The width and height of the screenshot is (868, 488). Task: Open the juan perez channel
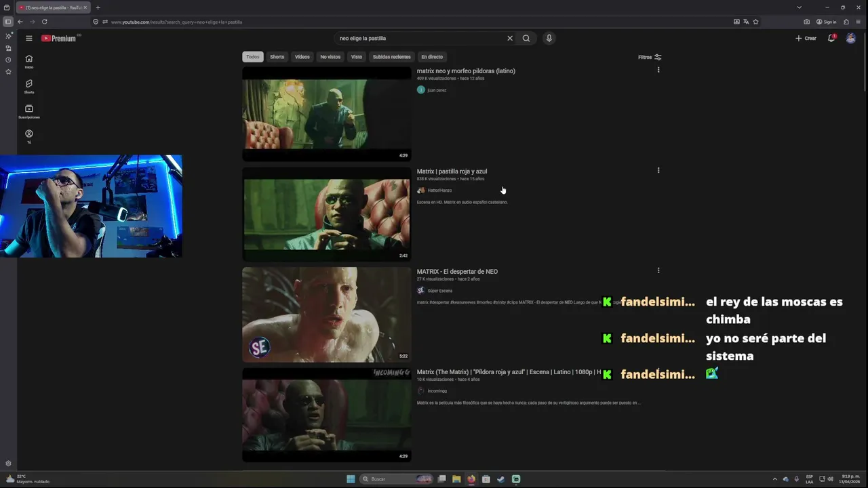click(437, 90)
